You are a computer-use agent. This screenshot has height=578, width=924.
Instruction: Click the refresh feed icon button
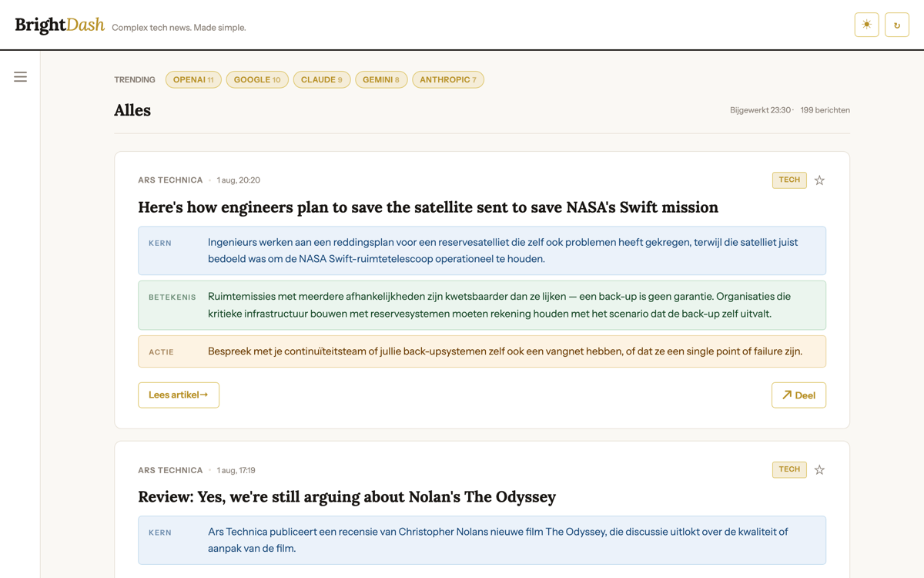tap(897, 25)
